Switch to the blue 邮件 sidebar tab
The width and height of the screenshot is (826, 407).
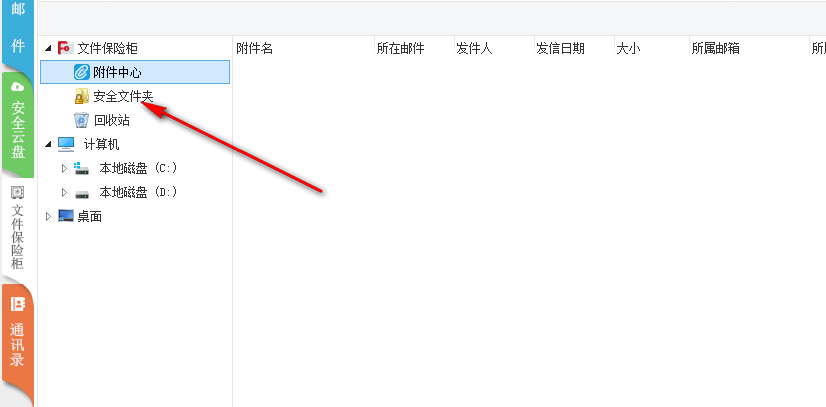click(x=17, y=28)
